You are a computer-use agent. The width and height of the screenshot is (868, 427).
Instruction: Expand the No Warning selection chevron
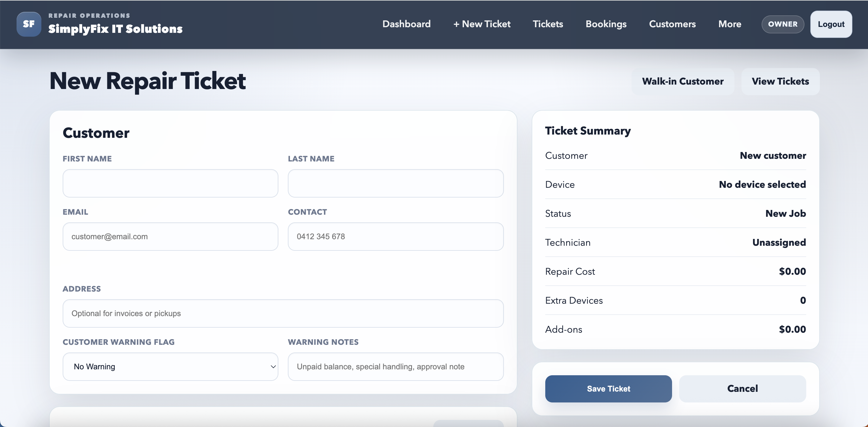(273, 367)
